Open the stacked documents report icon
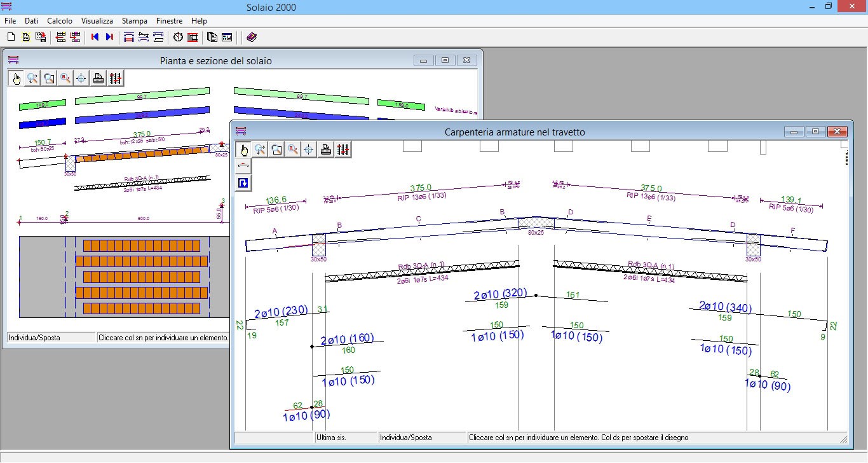The image size is (868, 463). (212, 37)
